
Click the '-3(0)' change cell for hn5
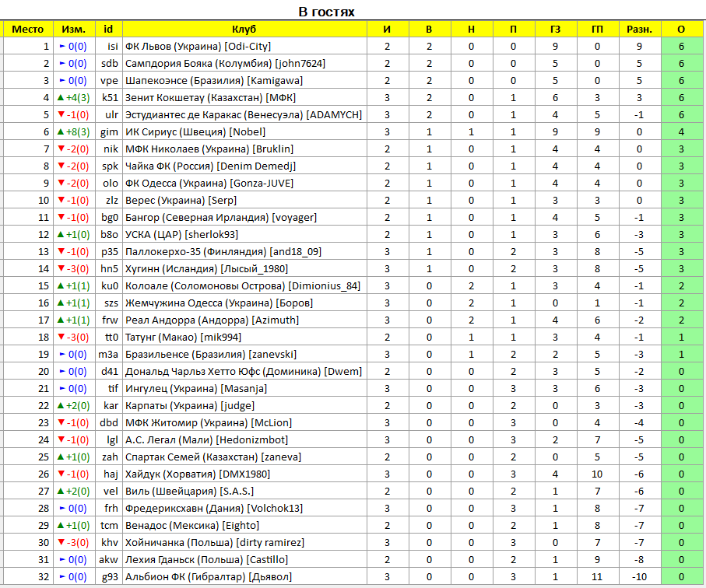(x=74, y=268)
